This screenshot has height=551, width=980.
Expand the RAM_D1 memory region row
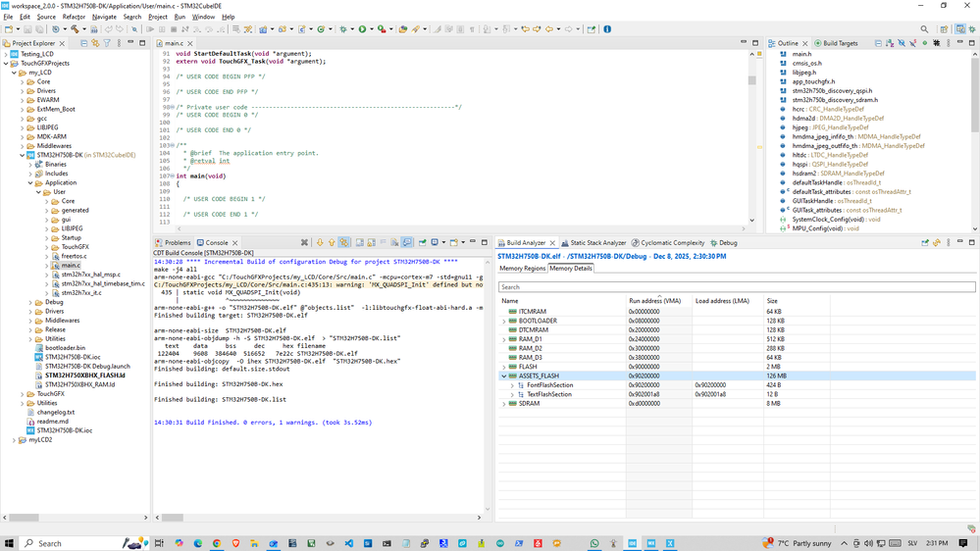pyautogui.click(x=504, y=339)
